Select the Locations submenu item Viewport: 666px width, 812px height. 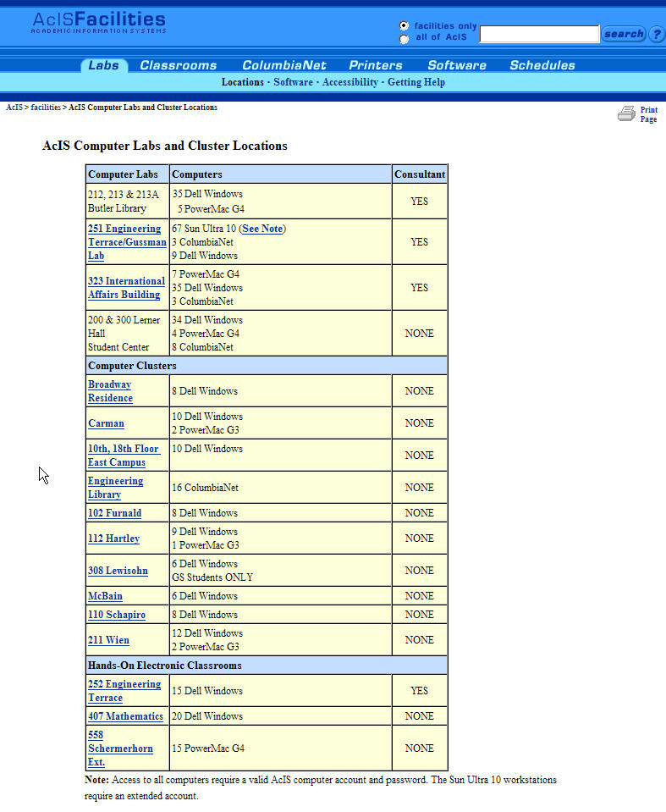(243, 82)
